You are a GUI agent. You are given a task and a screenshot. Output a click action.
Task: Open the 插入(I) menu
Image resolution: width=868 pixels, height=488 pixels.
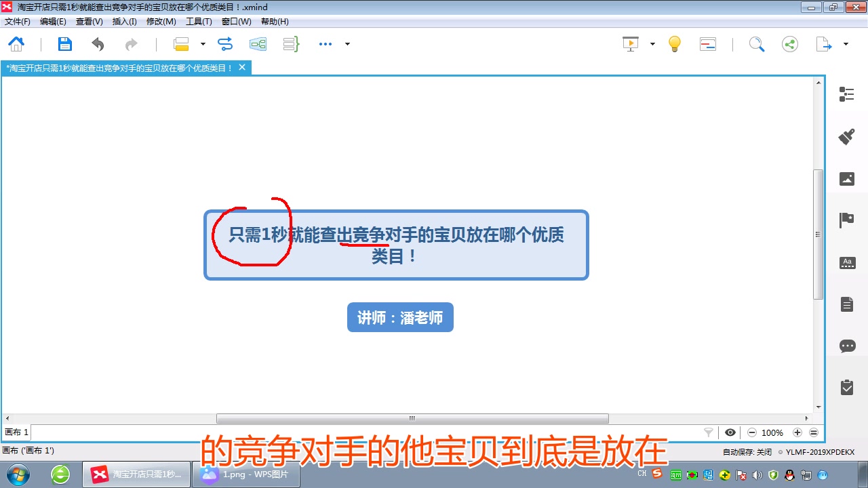pyautogui.click(x=125, y=22)
